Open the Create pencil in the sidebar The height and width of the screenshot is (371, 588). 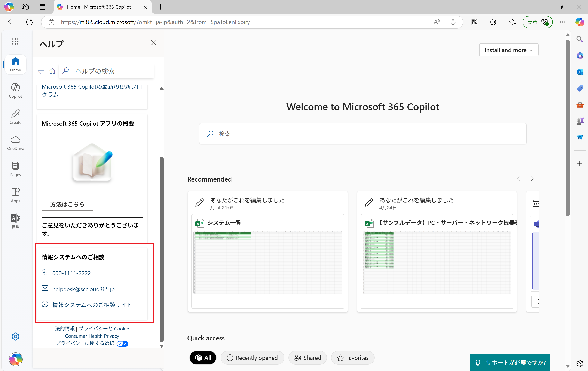pos(15,116)
